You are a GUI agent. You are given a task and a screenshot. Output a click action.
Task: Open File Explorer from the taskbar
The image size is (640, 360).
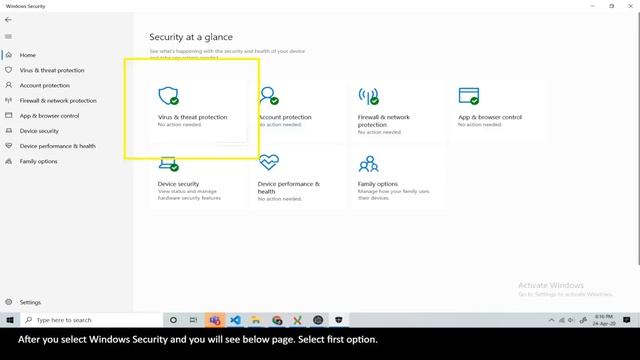256,320
